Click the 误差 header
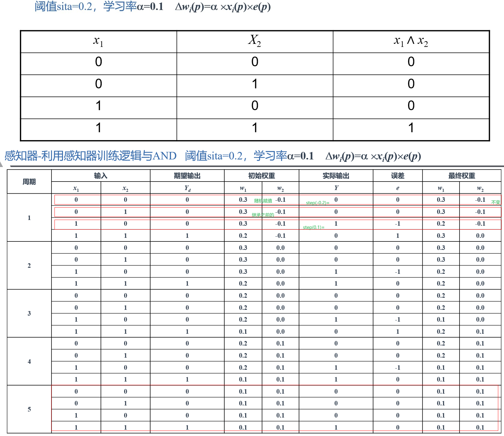The width and height of the screenshot is (504, 436). click(398, 175)
